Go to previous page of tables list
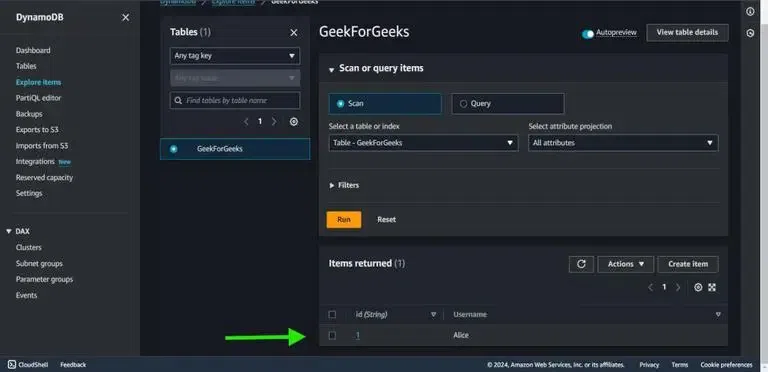Screen dimensions: 768x372 [x=246, y=122]
